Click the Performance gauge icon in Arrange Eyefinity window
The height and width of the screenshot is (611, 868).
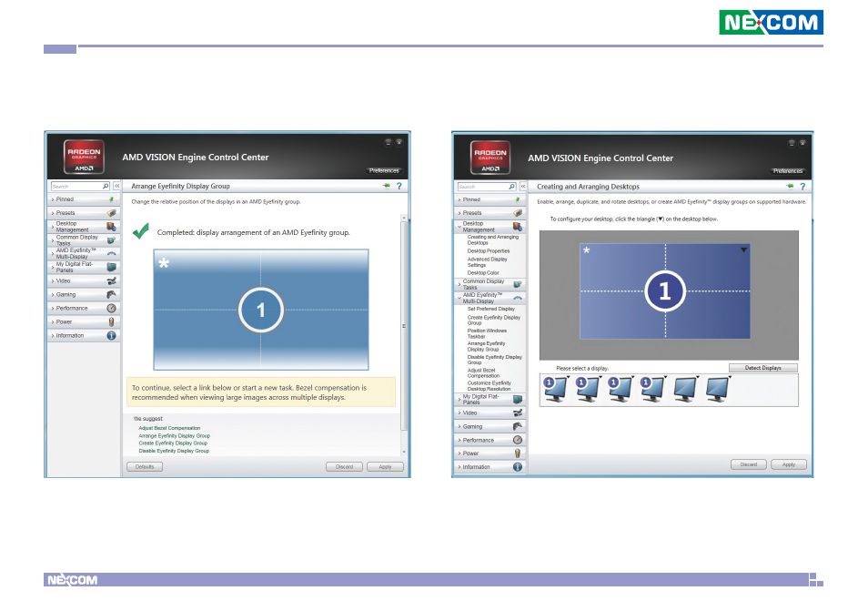(x=111, y=308)
